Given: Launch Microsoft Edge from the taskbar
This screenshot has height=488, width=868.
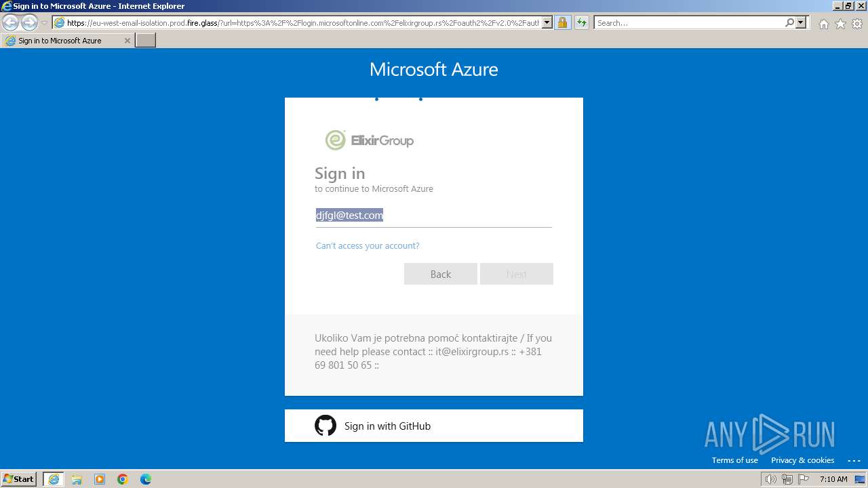Looking at the screenshot, I should pos(146,479).
